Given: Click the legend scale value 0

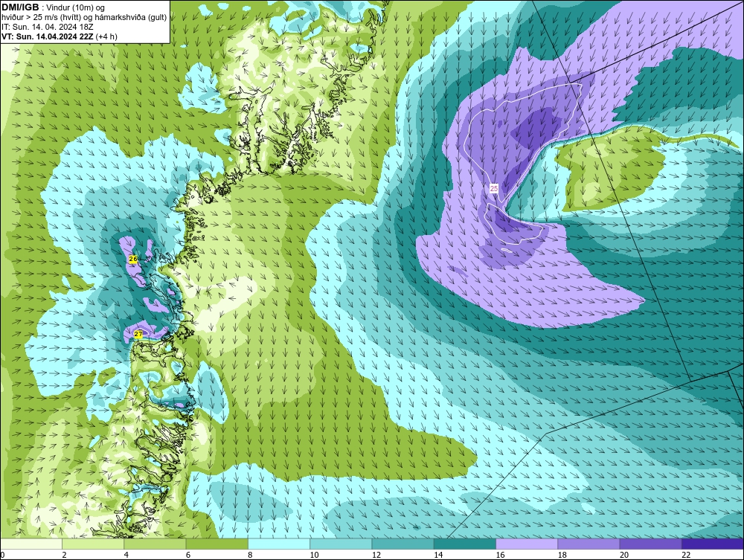Looking at the screenshot, I should [2, 556].
